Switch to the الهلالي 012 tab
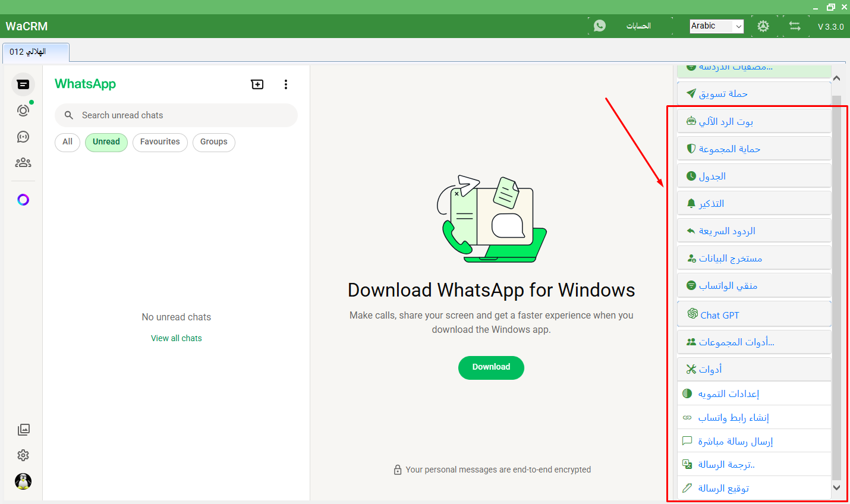Screen dimensions: 850x504 click(x=36, y=52)
